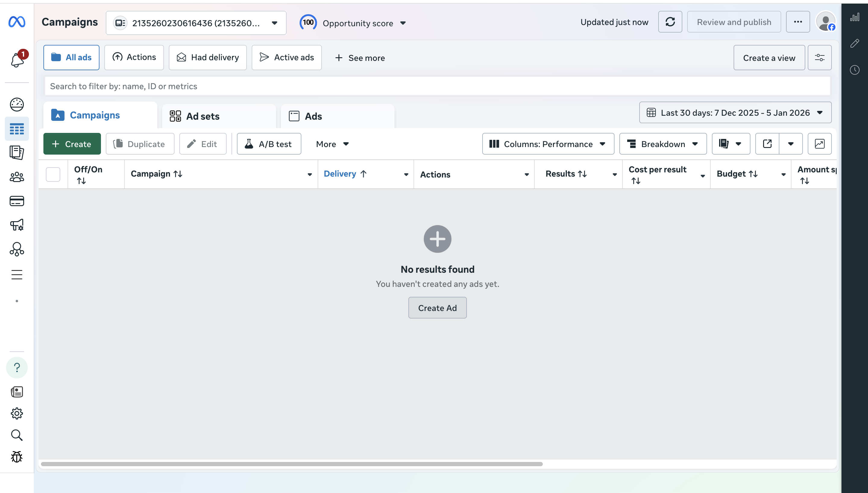Screen dimensions: 868x493
Task: Tick the select-all campaigns checkbox
Action: (x=53, y=174)
